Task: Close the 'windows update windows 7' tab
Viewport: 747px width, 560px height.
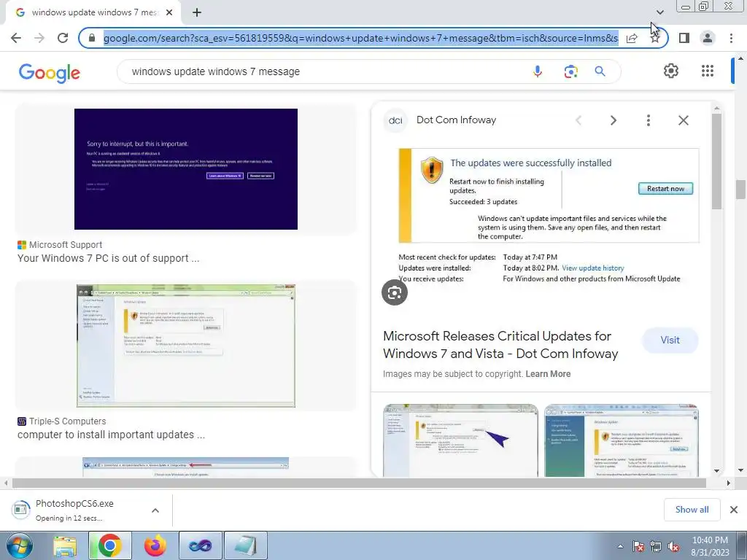Action: coord(169,13)
